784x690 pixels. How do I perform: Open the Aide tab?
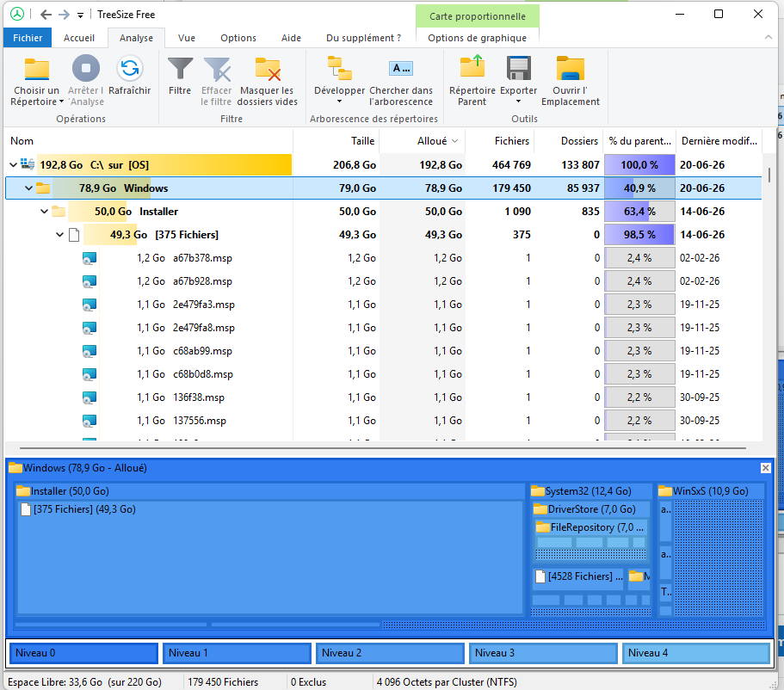click(x=291, y=38)
